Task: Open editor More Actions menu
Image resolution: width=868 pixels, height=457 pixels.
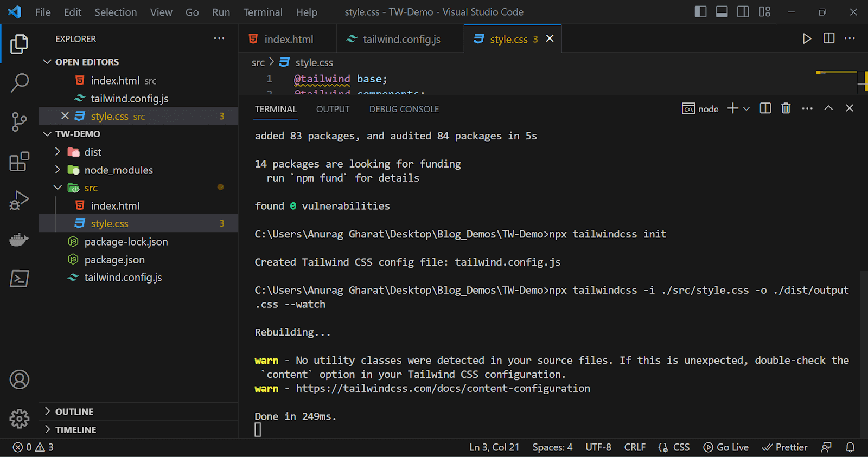Action: click(850, 38)
